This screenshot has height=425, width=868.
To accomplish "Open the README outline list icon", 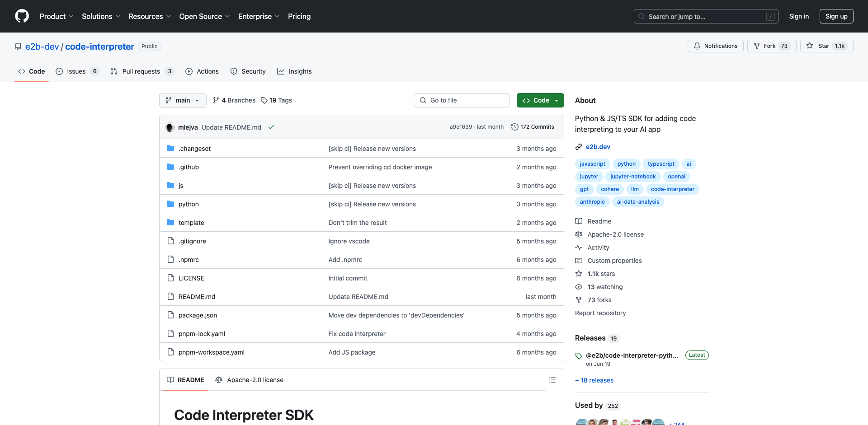I will (x=552, y=380).
